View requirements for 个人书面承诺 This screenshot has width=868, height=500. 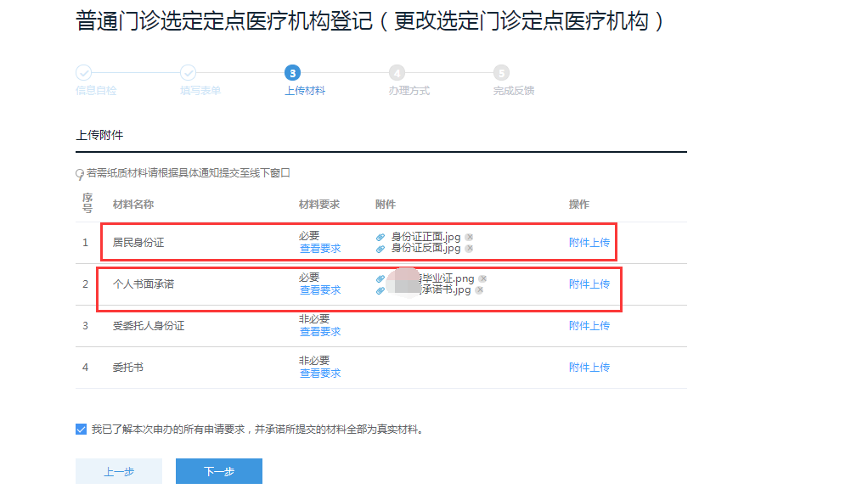(x=320, y=290)
